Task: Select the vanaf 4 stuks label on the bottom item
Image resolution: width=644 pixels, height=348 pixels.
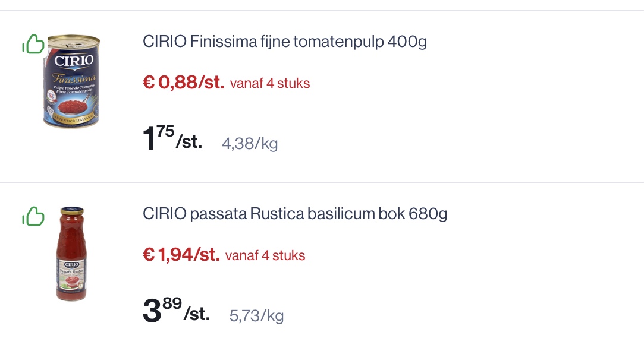Action: (x=266, y=256)
